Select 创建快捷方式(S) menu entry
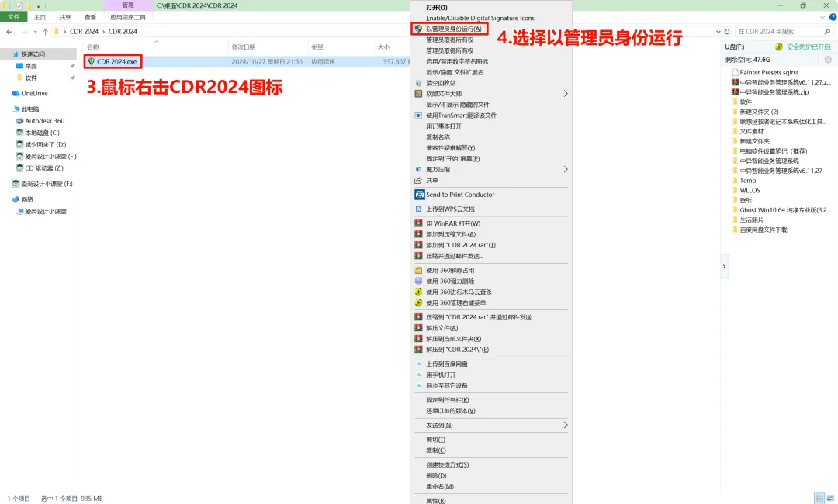This screenshot has height=504, width=838. click(x=448, y=465)
